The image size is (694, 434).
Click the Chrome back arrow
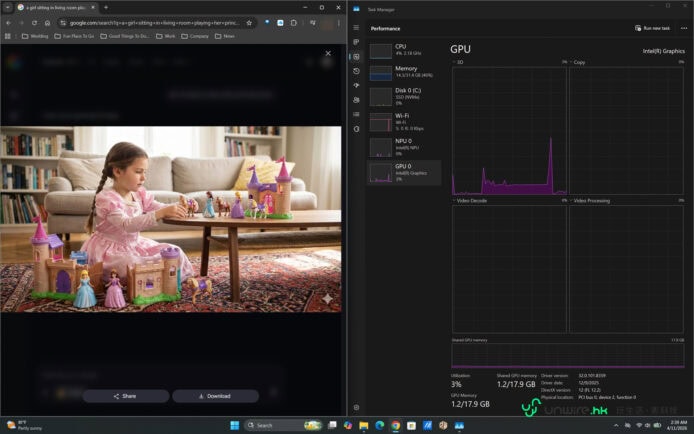click(x=8, y=23)
